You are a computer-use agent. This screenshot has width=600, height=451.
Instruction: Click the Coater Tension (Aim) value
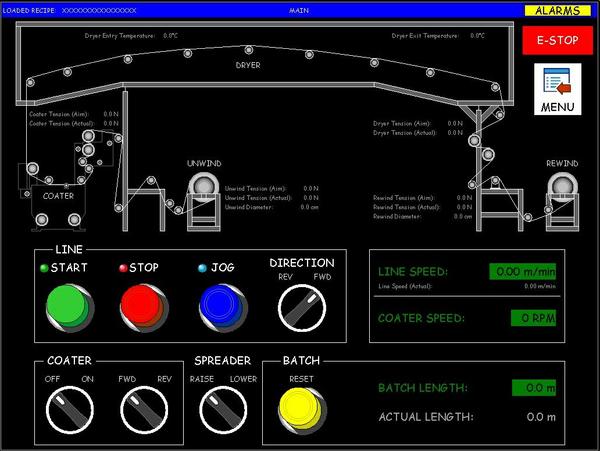click(111, 114)
